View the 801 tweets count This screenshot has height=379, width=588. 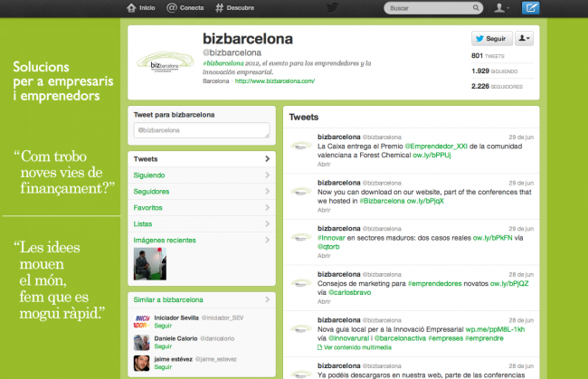488,56
